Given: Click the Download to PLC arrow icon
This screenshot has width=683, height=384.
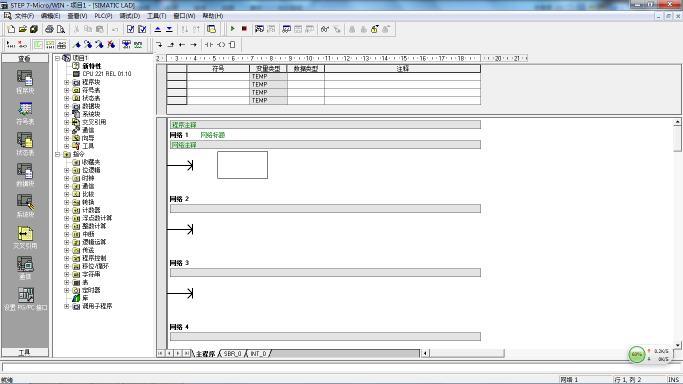Looking at the screenshot, I should (169, 29).
